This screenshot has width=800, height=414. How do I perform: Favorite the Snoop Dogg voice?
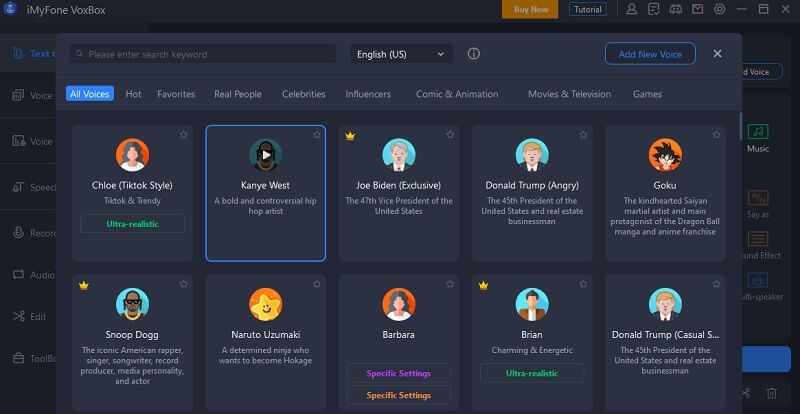point(184,284)
